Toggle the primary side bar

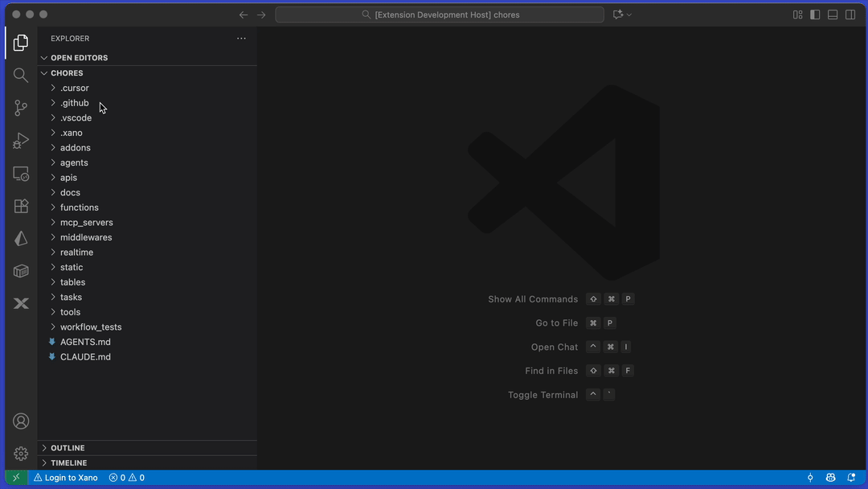[x=815, y=15]
